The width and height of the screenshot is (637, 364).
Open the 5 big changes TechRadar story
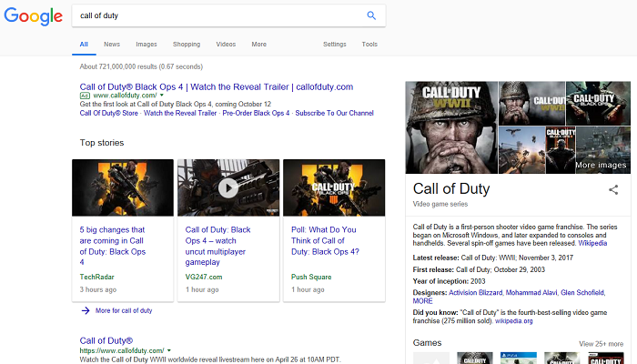(x=113, y=246)
